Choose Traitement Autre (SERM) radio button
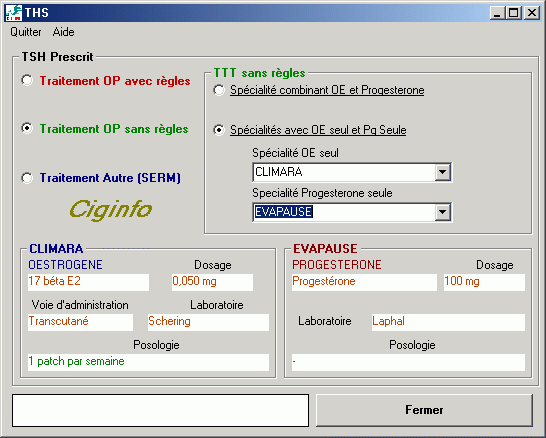Image resolution: width=546 pixels, height=438 pixels. (27, 178)
